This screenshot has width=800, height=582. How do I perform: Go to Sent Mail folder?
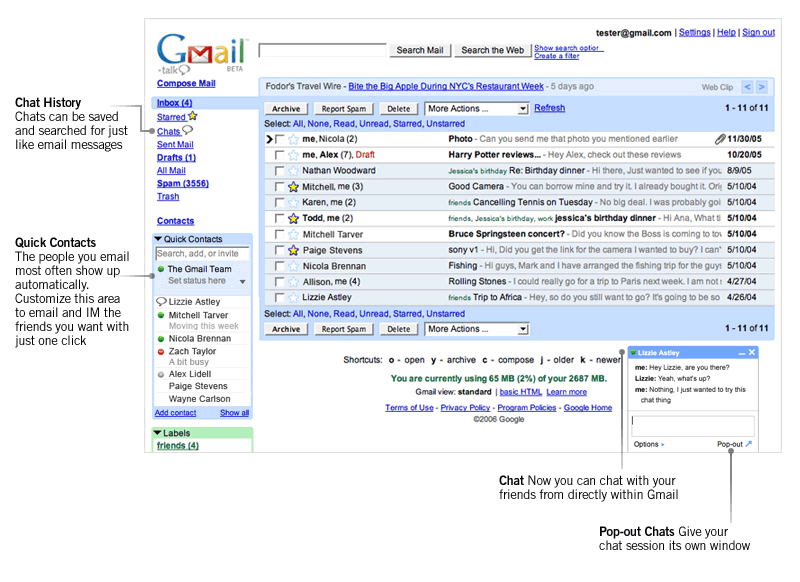175,144
